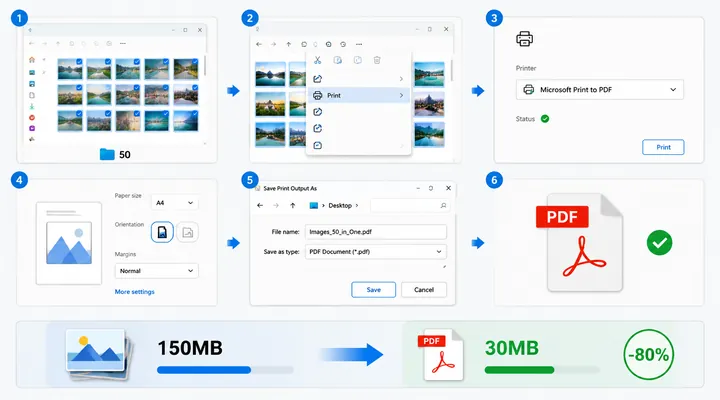Go up a folder in the save dialog
Image resolution: width=720 pixels, height=400 pixels.
coord(292,205)
